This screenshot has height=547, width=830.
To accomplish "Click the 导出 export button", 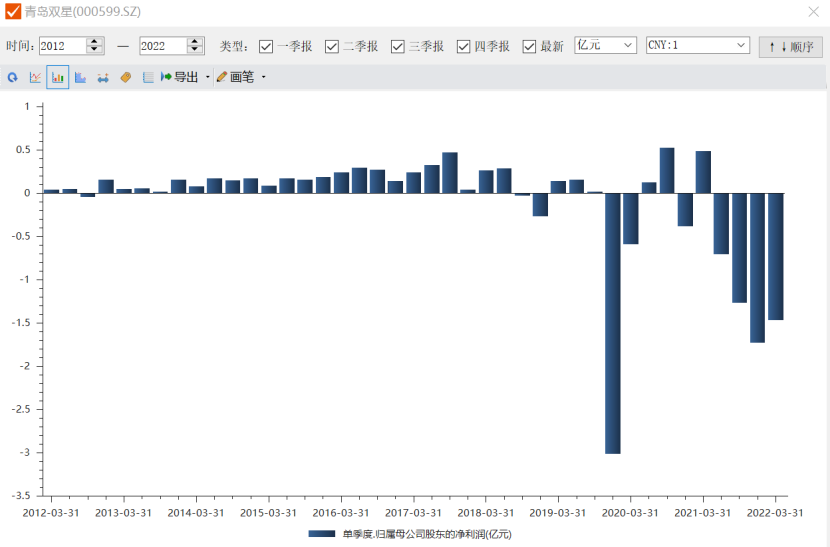I will pos(179,77).
